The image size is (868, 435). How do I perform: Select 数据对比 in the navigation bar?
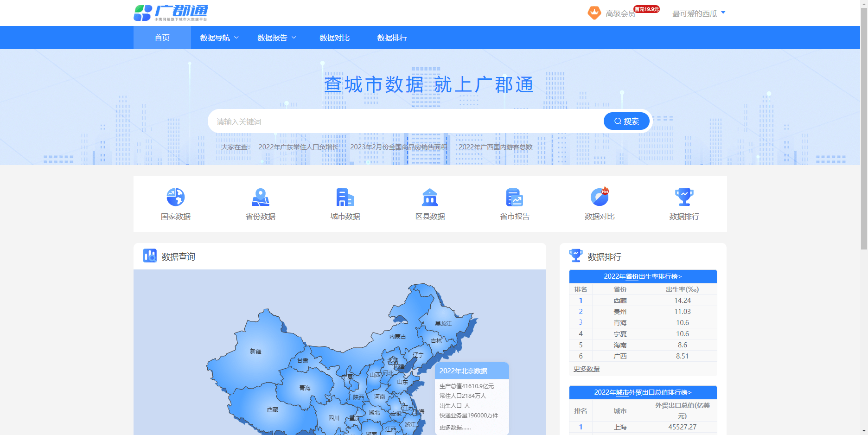coord(334,38)
